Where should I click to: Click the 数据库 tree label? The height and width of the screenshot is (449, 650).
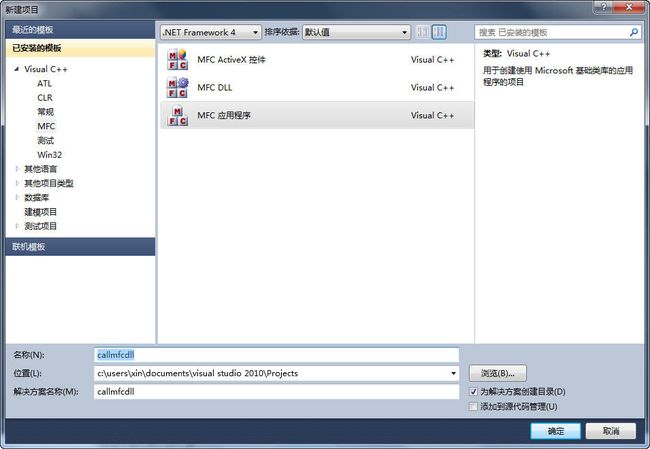[x=36, y=197]
